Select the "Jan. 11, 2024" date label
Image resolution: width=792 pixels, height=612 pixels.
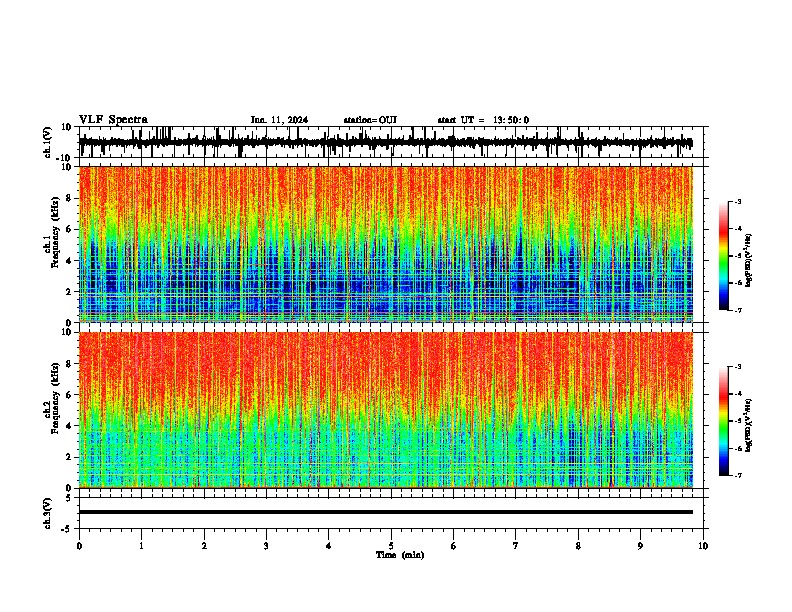point(279,120)
